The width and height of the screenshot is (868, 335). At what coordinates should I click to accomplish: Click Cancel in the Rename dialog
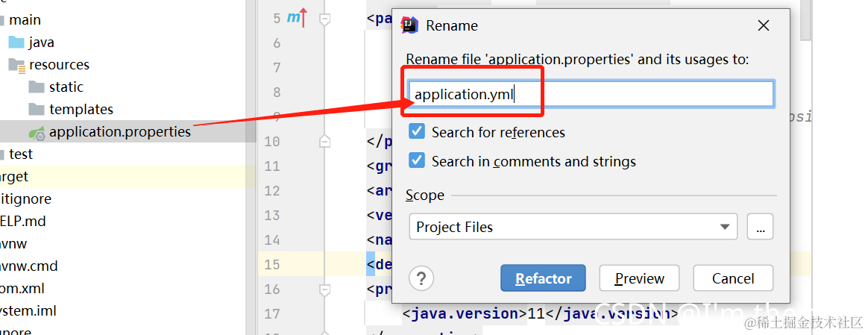coord(733,278)
